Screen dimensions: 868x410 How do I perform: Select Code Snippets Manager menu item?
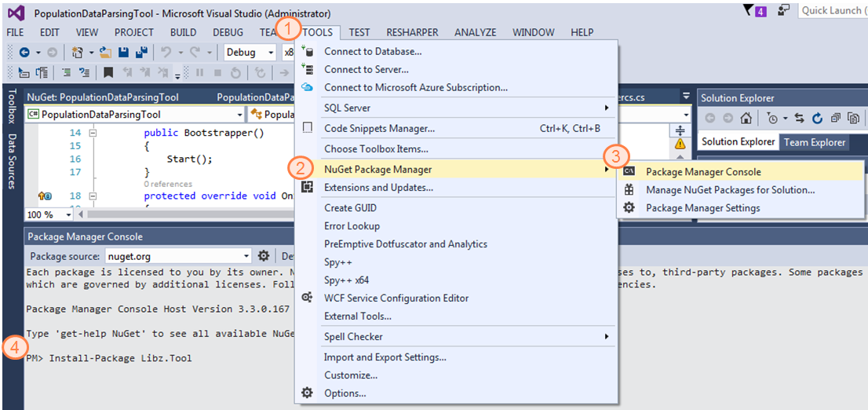pos(458,129)
